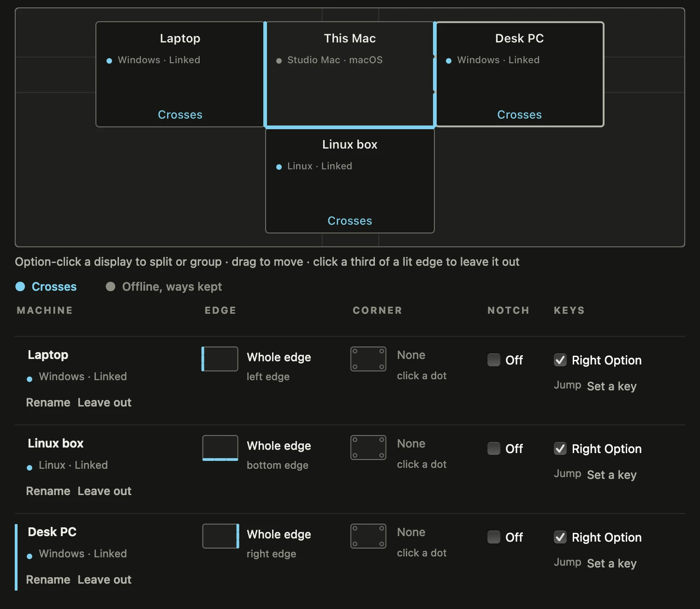
Task: Uncheck Right Option for Desk PC
Action: coord(560,537)
